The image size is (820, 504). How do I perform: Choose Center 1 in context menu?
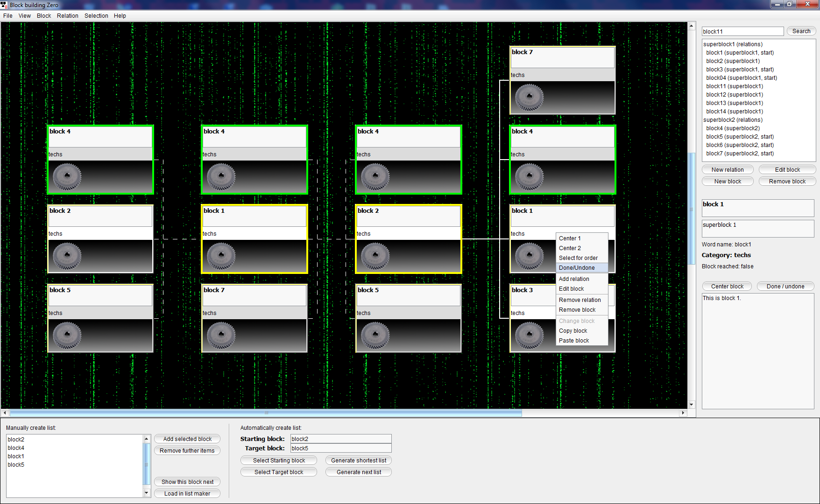click(x=582, y=238)
